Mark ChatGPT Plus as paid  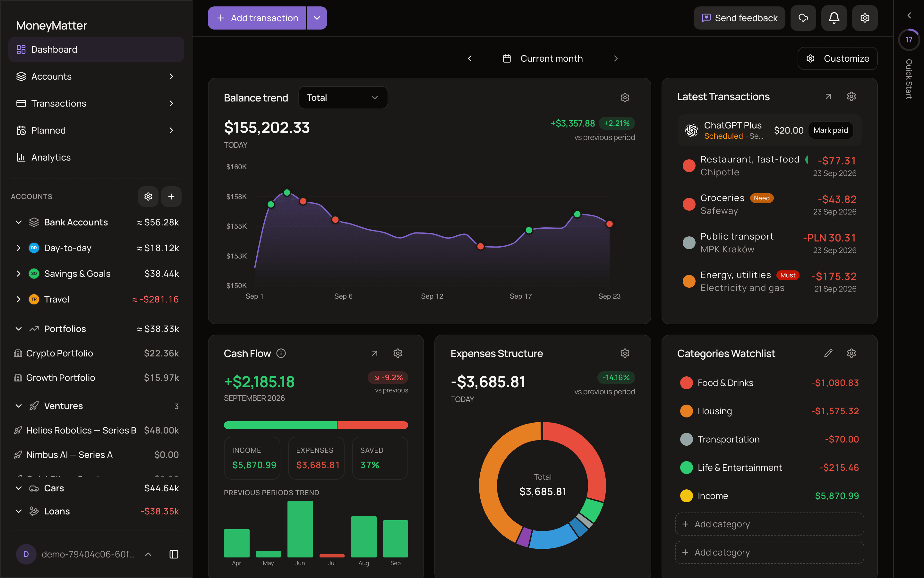831,130
